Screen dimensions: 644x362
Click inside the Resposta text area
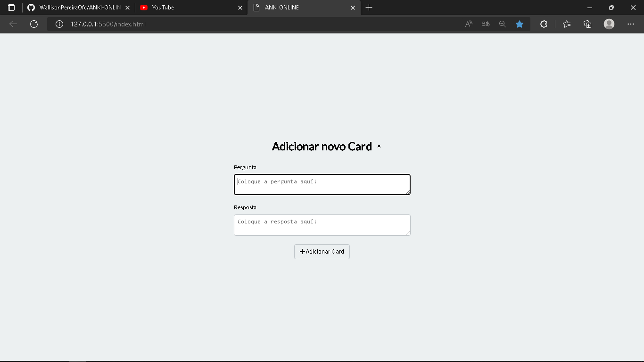pyautogui.click(x=322, y=225)
